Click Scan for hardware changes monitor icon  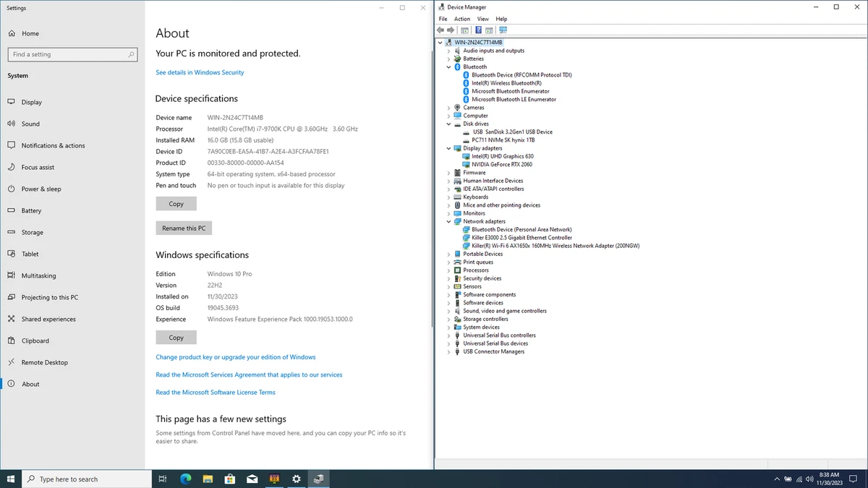(503, 30)
